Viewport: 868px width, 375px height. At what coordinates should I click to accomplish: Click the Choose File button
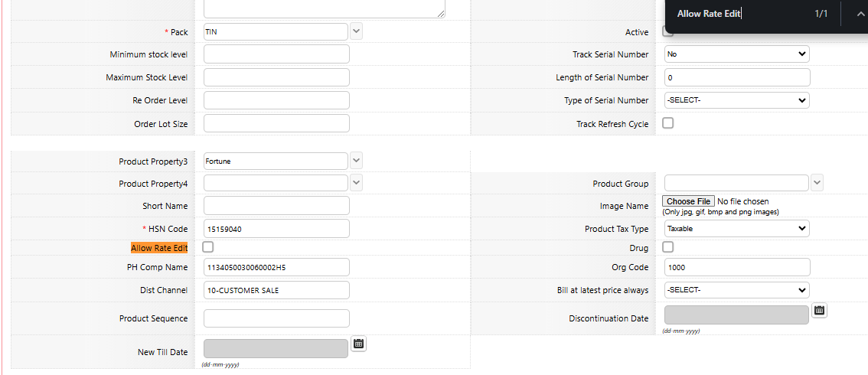(x=689, y=201)
